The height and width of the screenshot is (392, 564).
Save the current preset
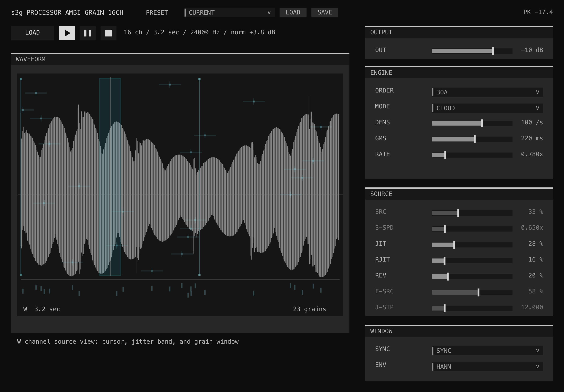pos(325,12)
